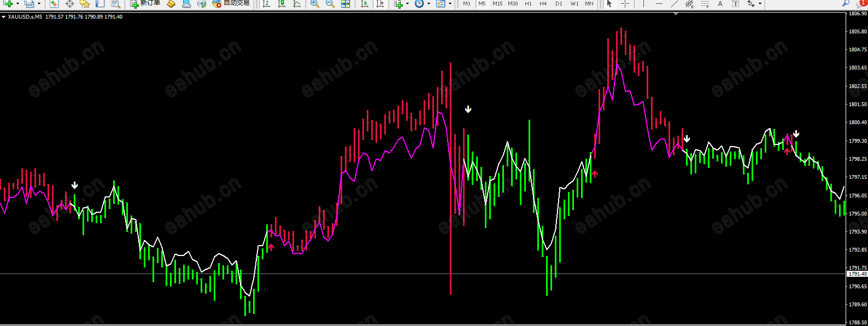
Task: Switch to the H4 timeframe
Action: 543,3
